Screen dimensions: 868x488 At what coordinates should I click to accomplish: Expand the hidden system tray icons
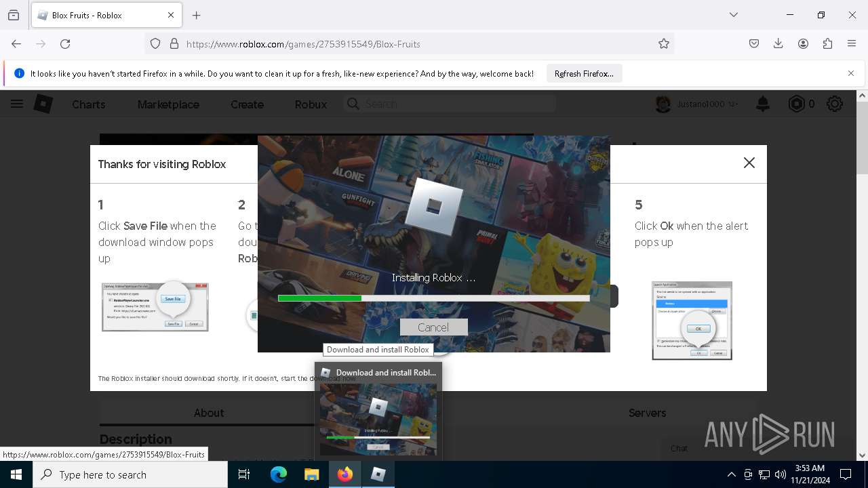coord(731,474)
